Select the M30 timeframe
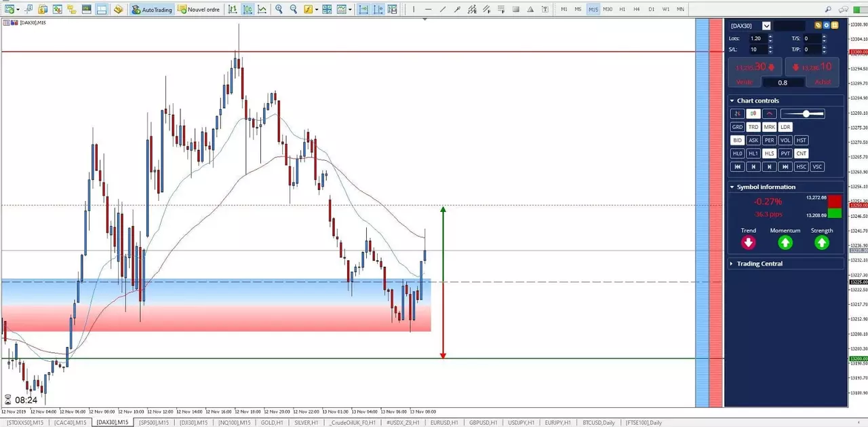 click(x=608, y=10)
